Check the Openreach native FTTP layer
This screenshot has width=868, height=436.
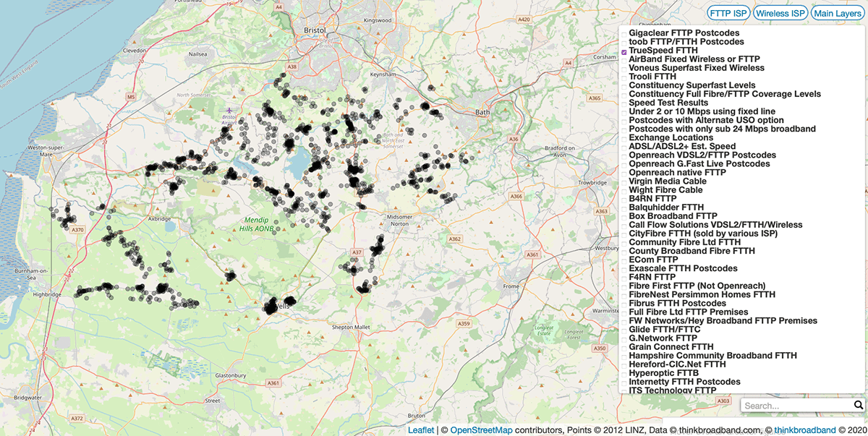click(624, 173)
